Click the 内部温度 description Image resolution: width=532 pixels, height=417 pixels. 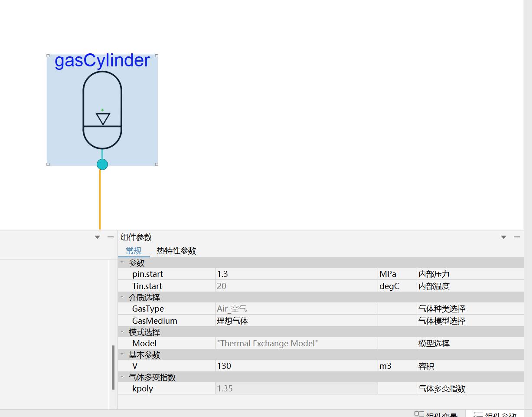(x=434, y=286)
